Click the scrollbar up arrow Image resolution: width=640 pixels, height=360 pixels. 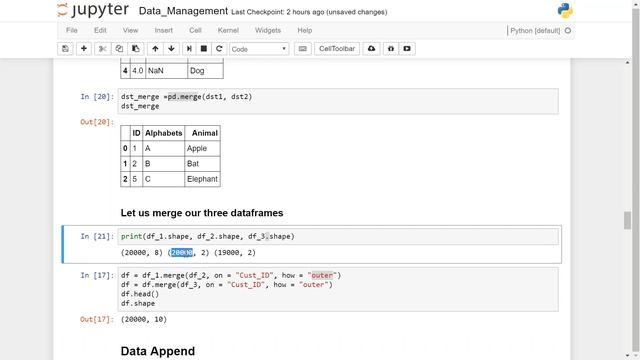(x=627, y=62)
